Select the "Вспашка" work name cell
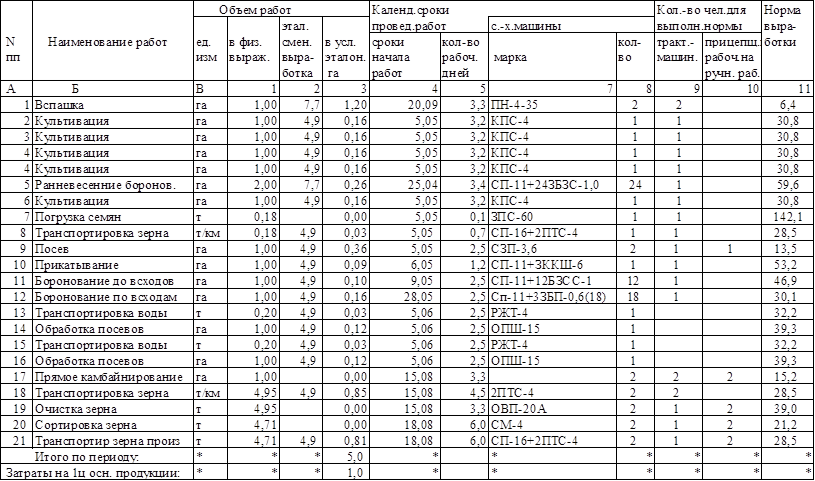The image size is (815, 481). (54, 104)
